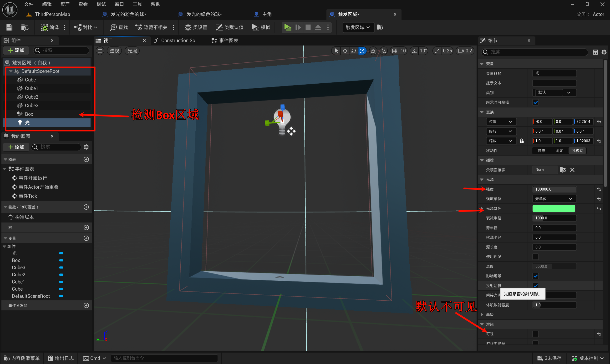Reset 强度 intensity to default arrow
Viewport: 610px width, 364px height.
(x=599, y=189)
